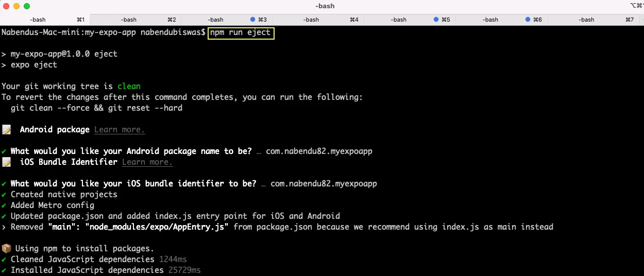Viewport: 644px width, 276px height.
Task: Click the Android package name question line
Action: pos(187,151)
